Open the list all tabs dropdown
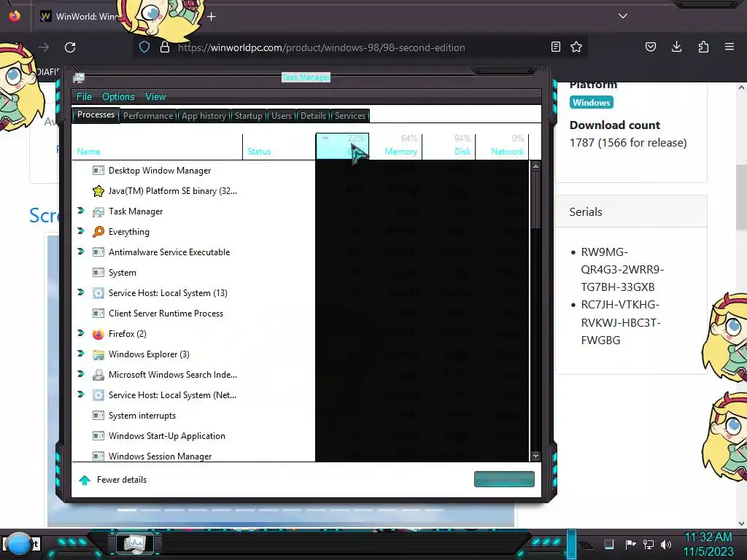The width and height of the screenshot is (747, 560). tap(623, 16)
